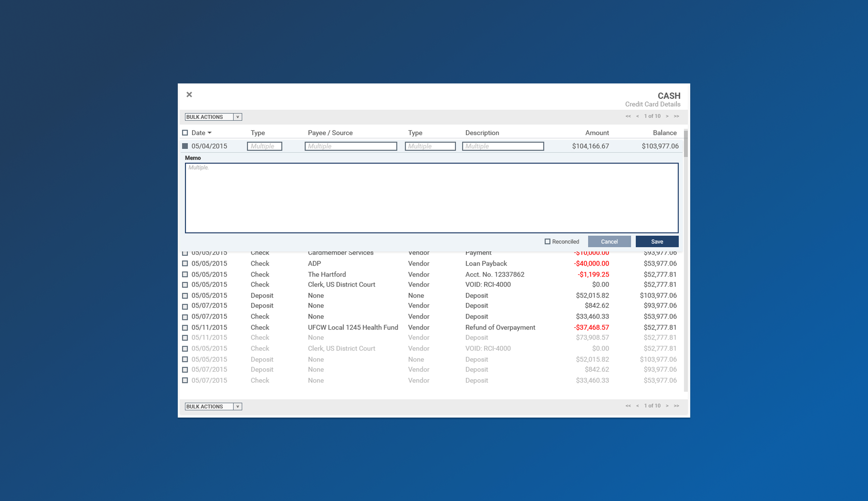This screenshot has width=868, height=501.
Task: Go to previous page using top < icon
Action: coord(638,116)
